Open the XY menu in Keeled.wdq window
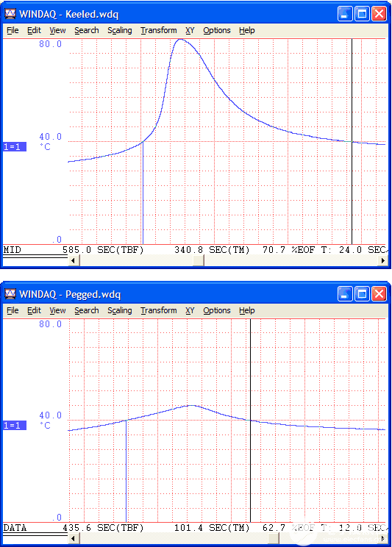Screen dimensions: 392x547 (x=190, y=31)
